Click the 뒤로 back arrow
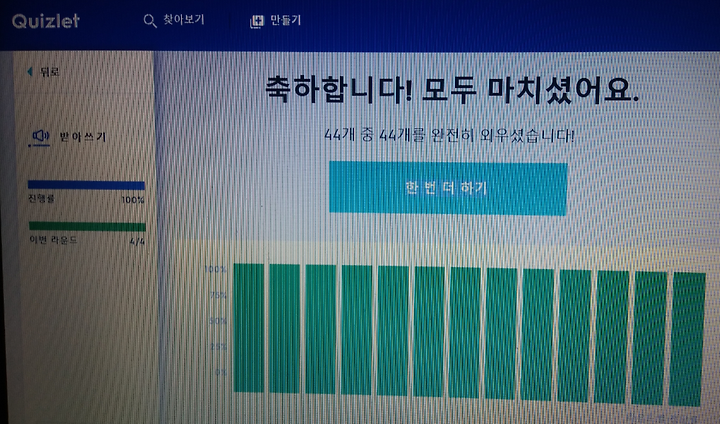The image size is (720, 424). coord(30,72)
